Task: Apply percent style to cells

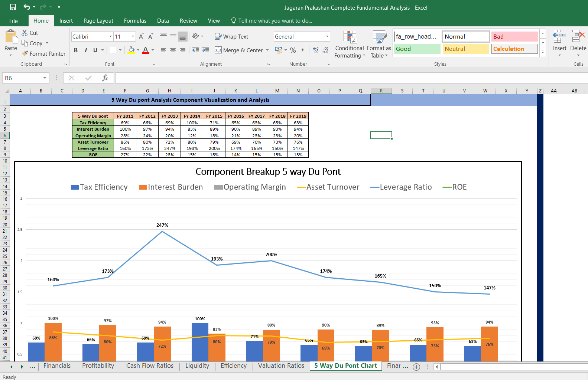Action: tap(293, 50)
